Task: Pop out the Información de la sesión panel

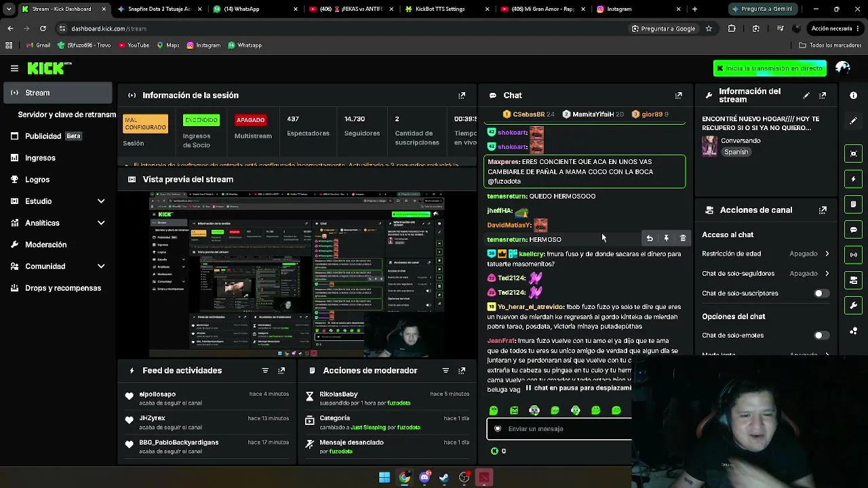Action: click(462, 96)
